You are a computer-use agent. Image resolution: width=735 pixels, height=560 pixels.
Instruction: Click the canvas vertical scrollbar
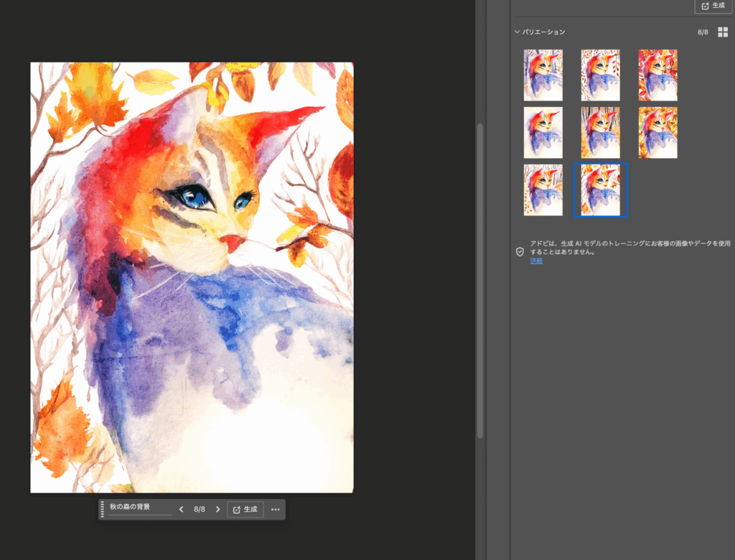coord(480,280)
